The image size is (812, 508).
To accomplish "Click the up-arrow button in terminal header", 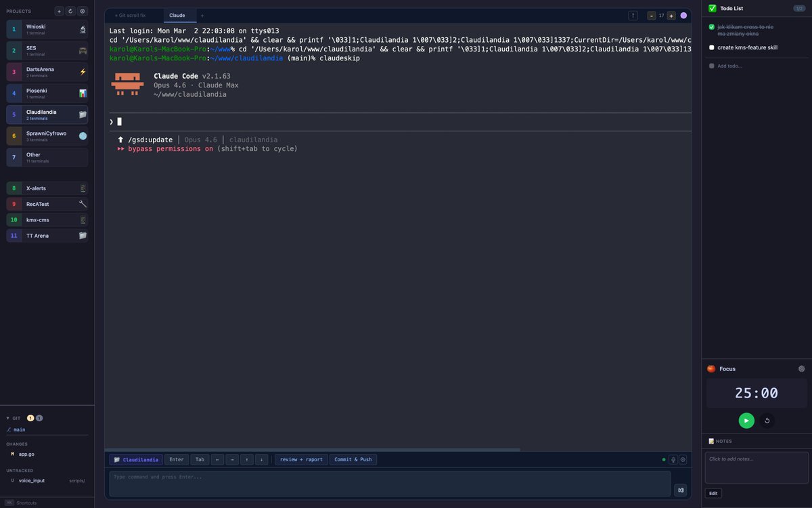I will [x=633, y=15].
